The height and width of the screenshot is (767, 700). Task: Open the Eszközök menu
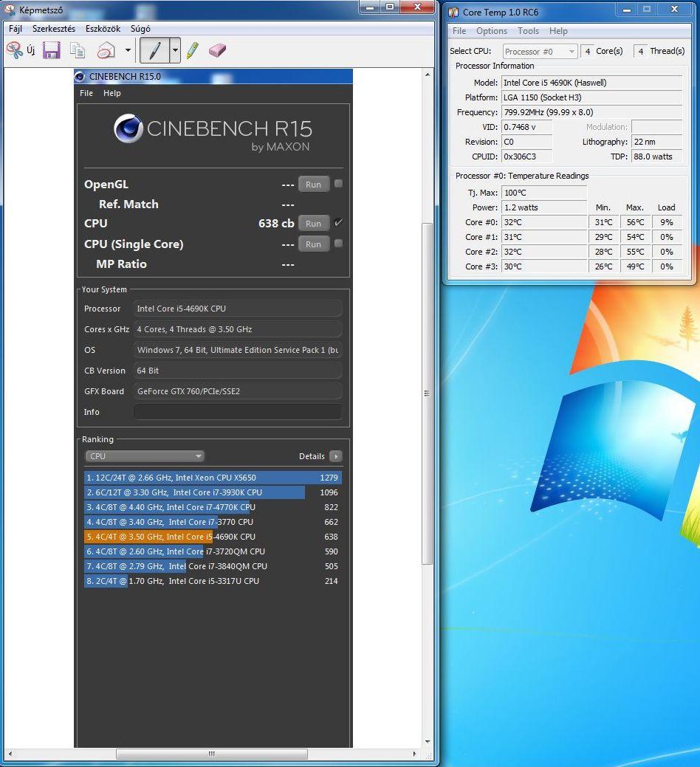click(103, 28)
